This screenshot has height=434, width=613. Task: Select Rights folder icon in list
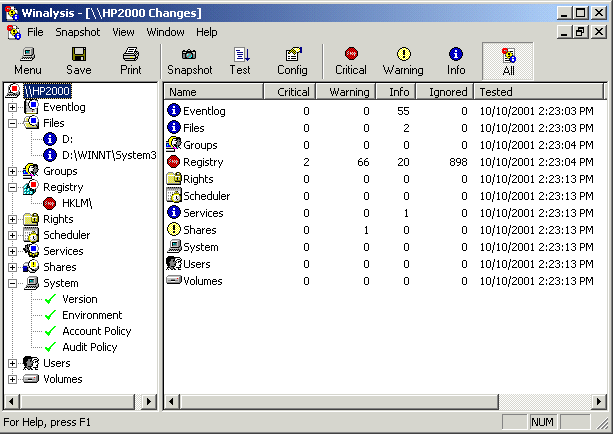click(174, 178)
